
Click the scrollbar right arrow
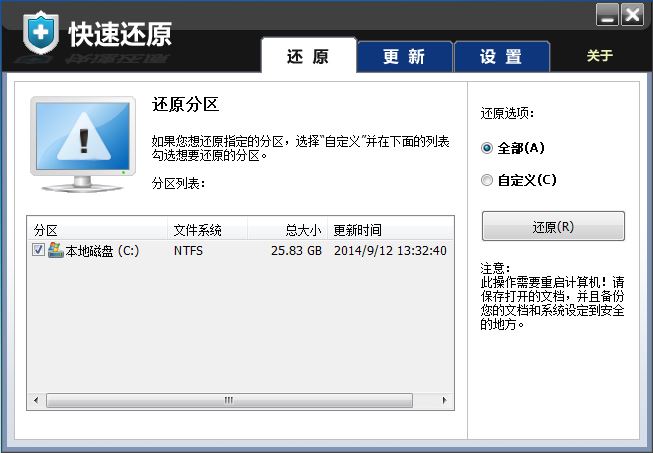(444, 401)
